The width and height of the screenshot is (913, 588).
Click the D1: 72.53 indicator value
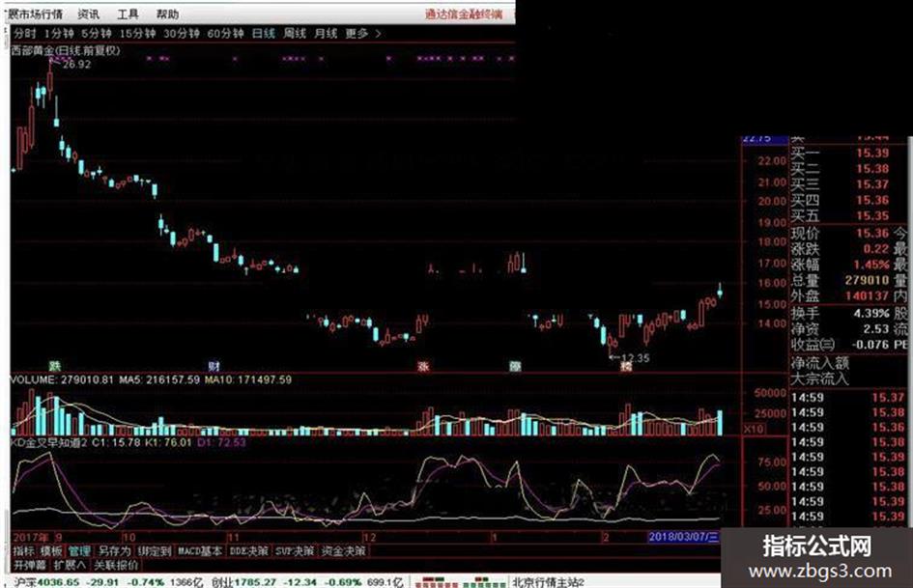221,442
